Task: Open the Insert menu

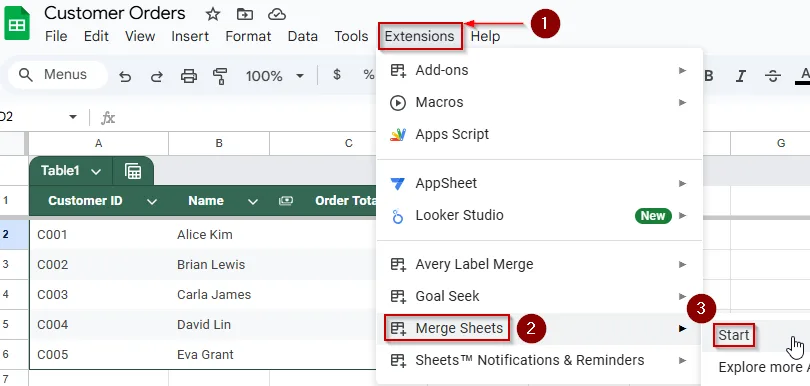Action: coord(190,36)
